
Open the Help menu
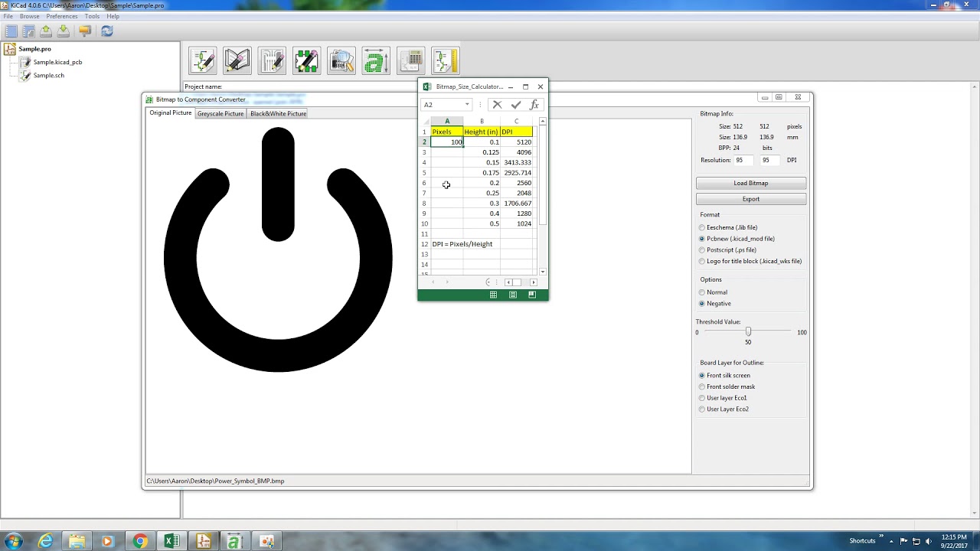(113, 16)
